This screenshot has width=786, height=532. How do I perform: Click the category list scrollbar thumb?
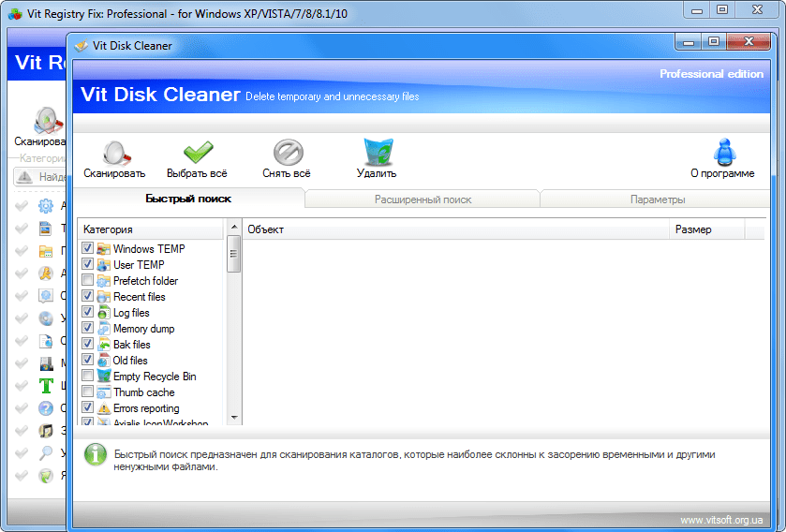(x=234, y=254)
